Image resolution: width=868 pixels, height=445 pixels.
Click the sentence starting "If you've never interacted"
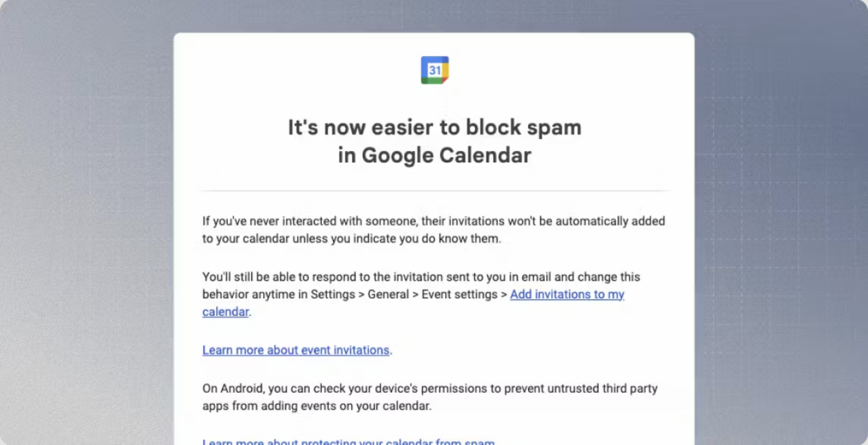[433, 221]
